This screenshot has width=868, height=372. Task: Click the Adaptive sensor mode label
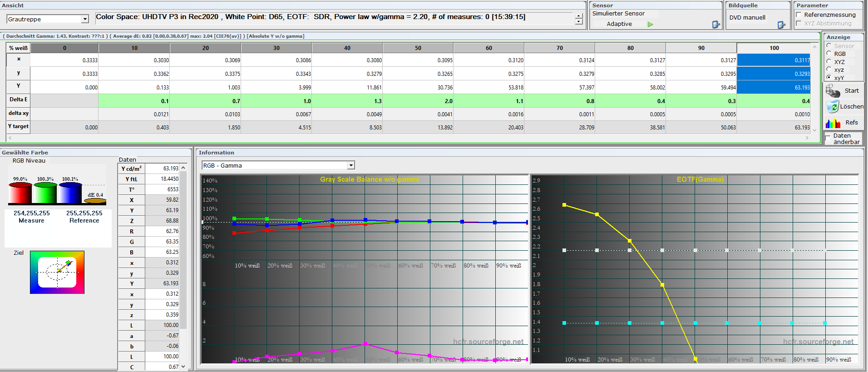pyautogui.click(x=619, y=24)
